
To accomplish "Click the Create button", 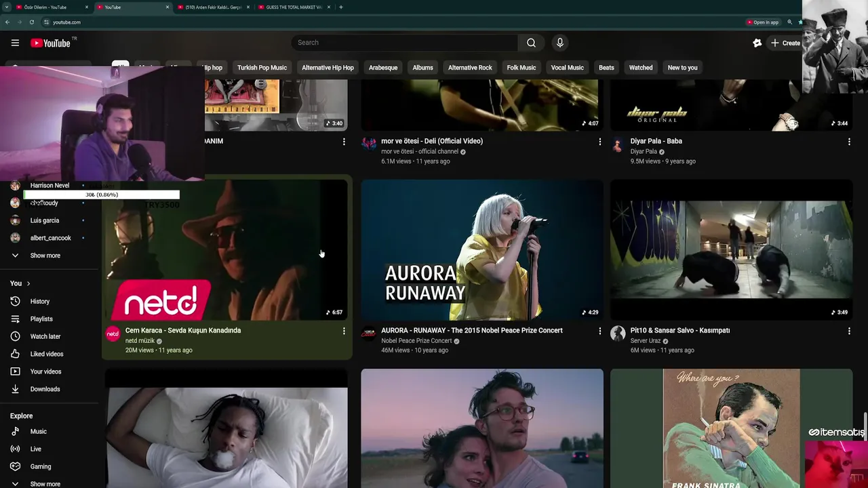I will tap(785, 43).
